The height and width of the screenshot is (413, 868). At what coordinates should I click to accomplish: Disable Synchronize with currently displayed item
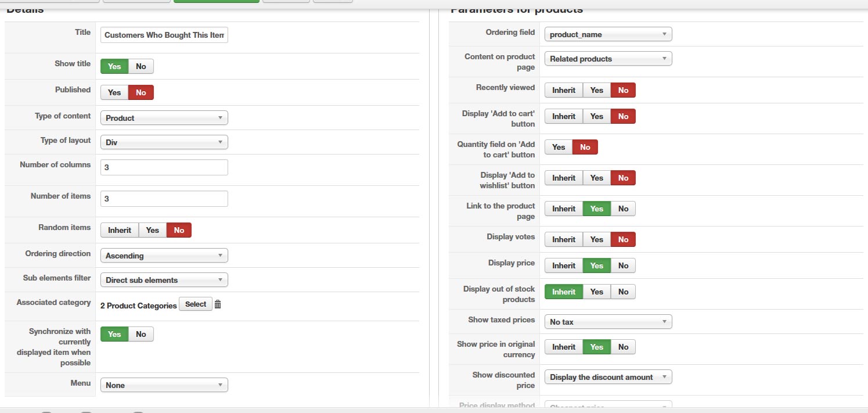pos(141,334)
